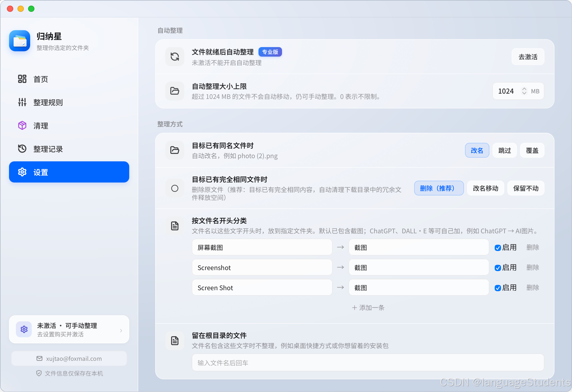The image size is (572, 392).
Task: Open 清理 in the sidebar
Action: pyautogui.click(x=69, y=125)
